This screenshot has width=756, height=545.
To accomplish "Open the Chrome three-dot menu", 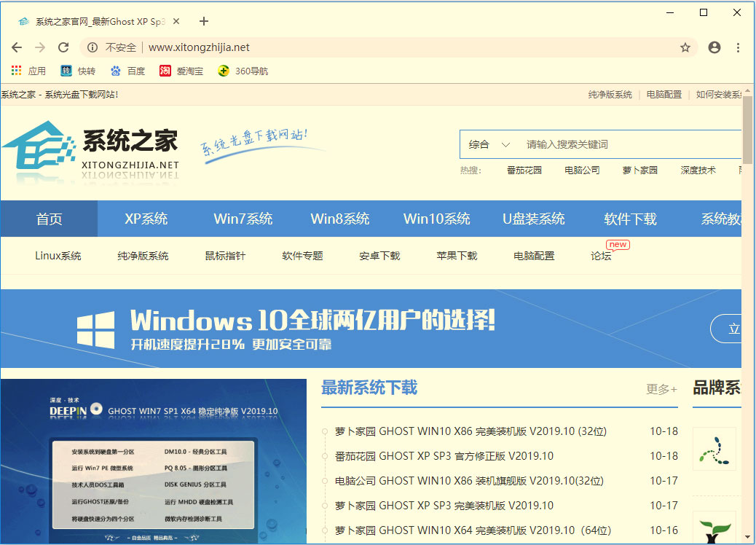I will [x=739, y=47].
